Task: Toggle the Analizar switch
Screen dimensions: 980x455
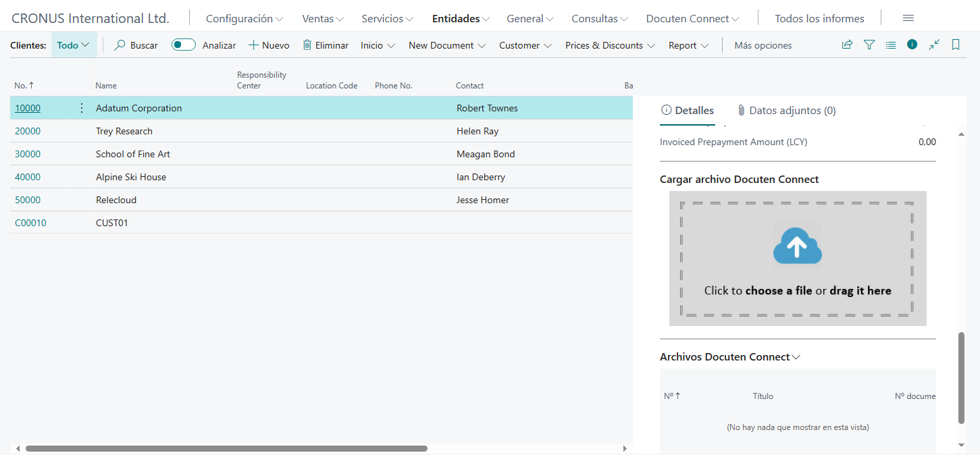Action: point(184,45)
